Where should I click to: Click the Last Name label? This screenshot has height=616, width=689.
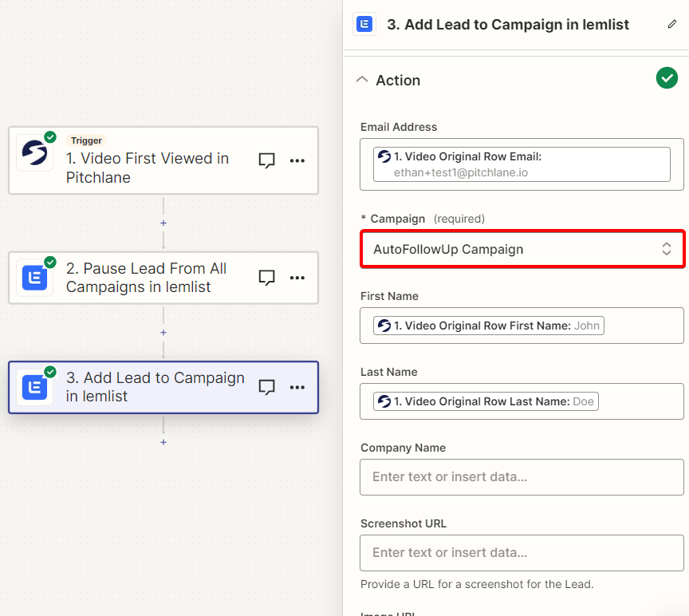pyautogui.click(x=389, y=372)
